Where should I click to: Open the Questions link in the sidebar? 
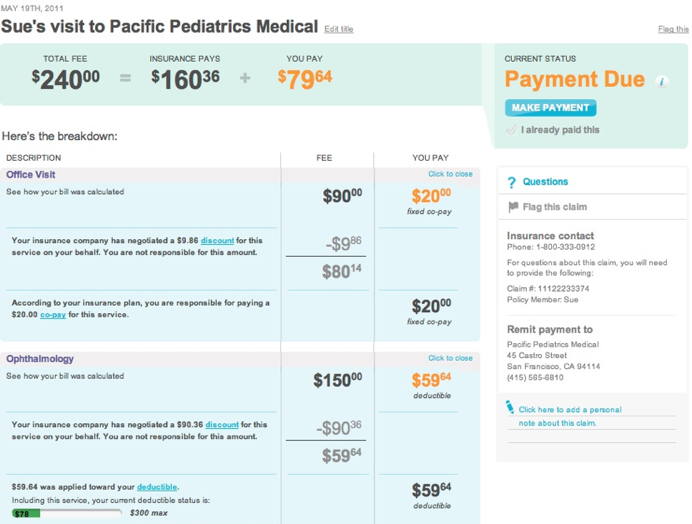545,182
